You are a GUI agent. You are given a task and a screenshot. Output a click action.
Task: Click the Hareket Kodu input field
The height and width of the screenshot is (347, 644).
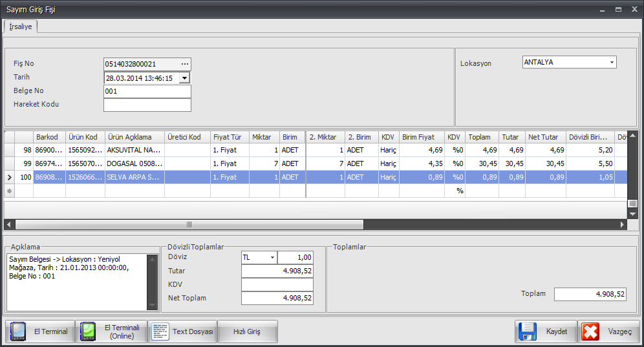coord(147,105)
